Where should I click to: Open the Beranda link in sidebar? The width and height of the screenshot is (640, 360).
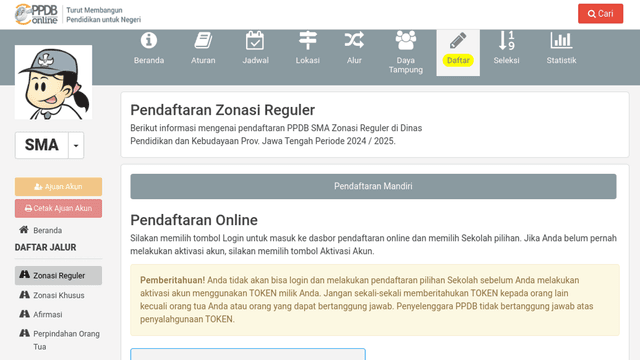(47, 231)
